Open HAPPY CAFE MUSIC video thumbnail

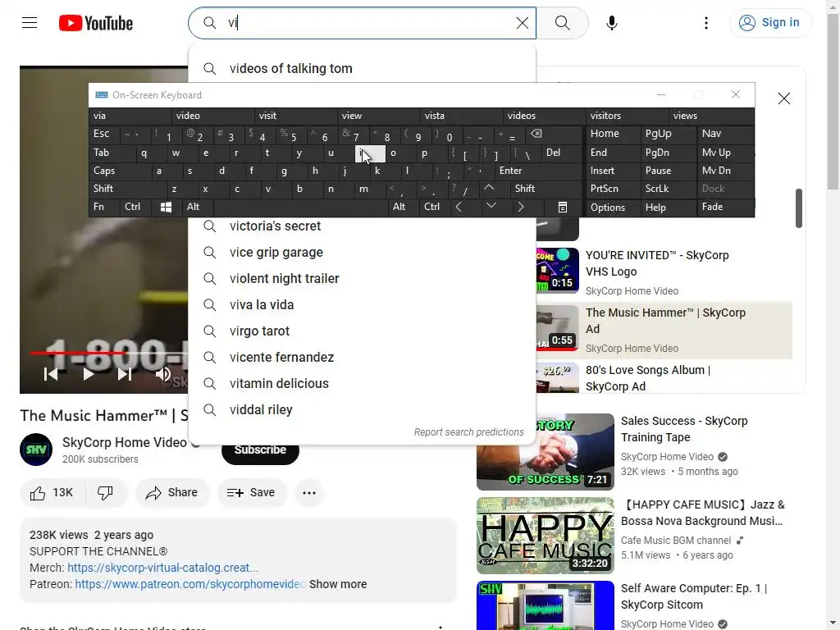tap(546, 536)
